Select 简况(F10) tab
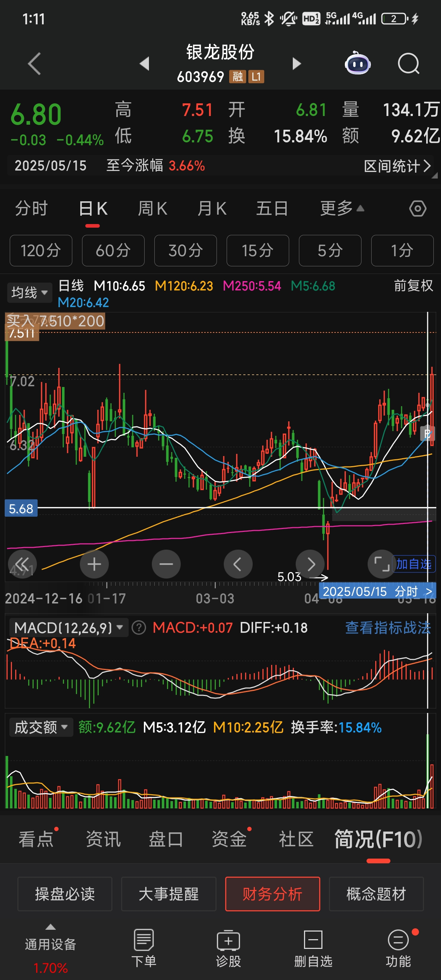 pyautogui.click(x=378, y=839)
